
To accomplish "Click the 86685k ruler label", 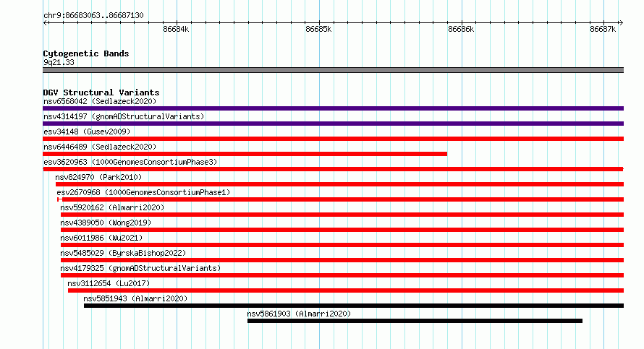I will [318, 30].
